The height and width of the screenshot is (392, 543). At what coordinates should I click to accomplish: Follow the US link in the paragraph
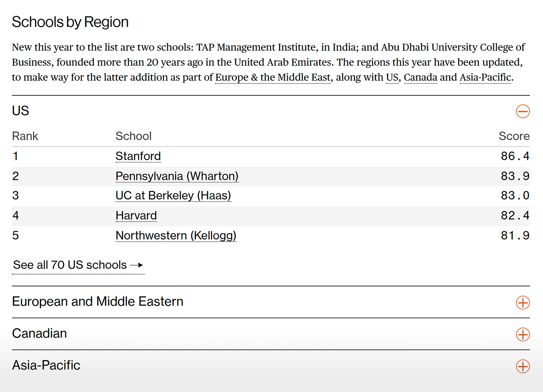pos(392,77)
